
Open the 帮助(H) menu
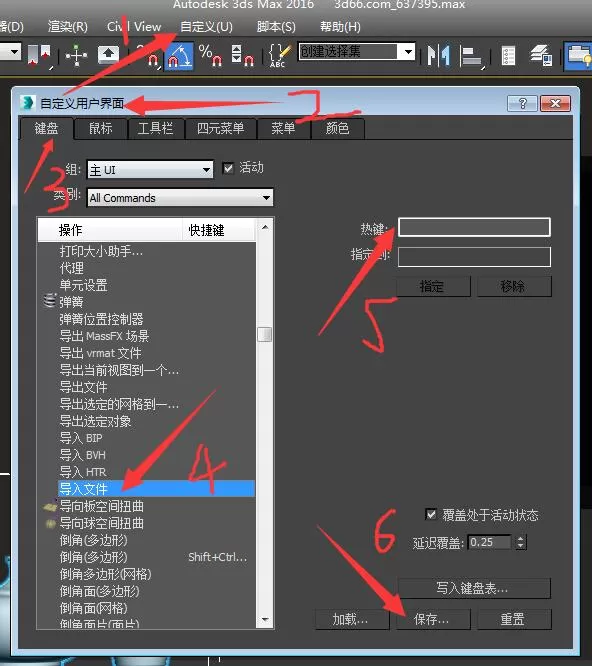(340, 27)
